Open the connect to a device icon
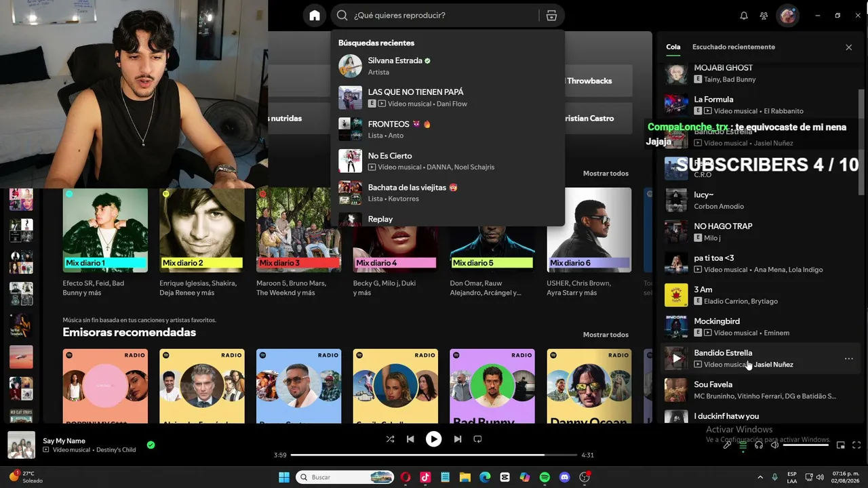The width and height of the screenshot is (868, 488). coord(759,445)
